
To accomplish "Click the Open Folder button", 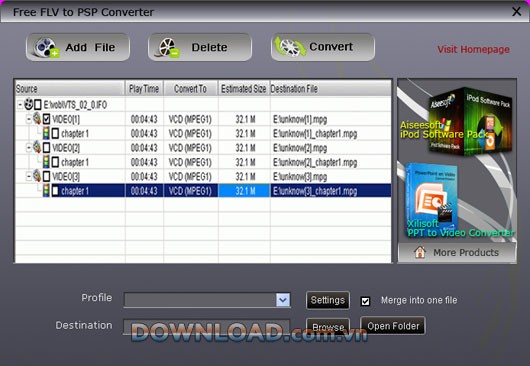I will [393, 326].
